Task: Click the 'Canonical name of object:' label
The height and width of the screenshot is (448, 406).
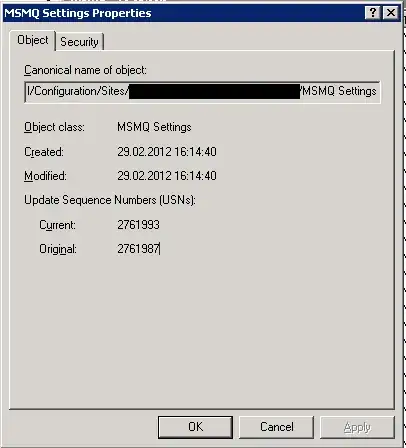Action: (x=85, y=70)
